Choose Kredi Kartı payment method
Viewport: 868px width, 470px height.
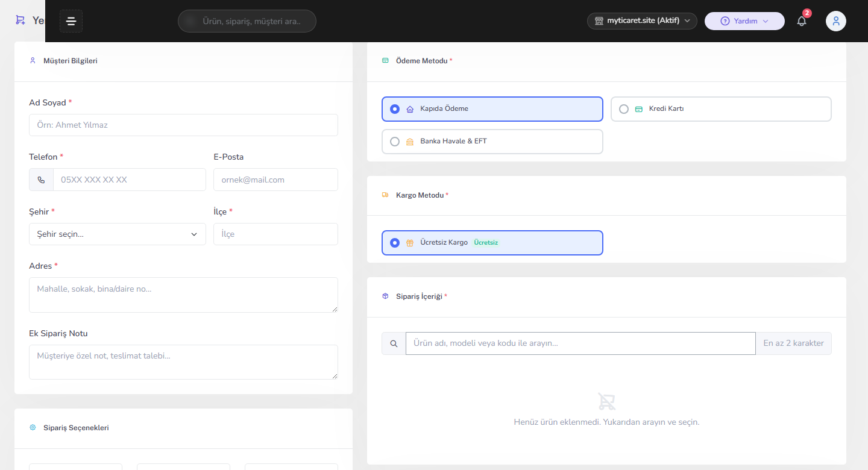(721, 109)
